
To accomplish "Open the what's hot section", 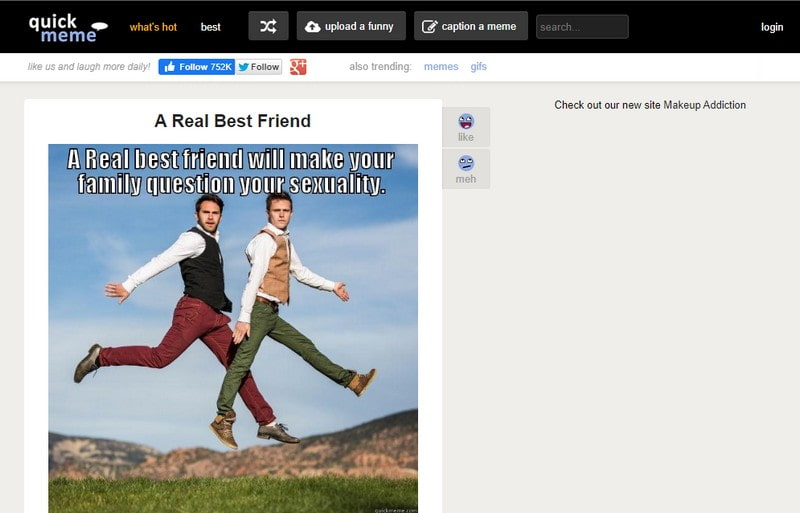I will click(153, 27).
